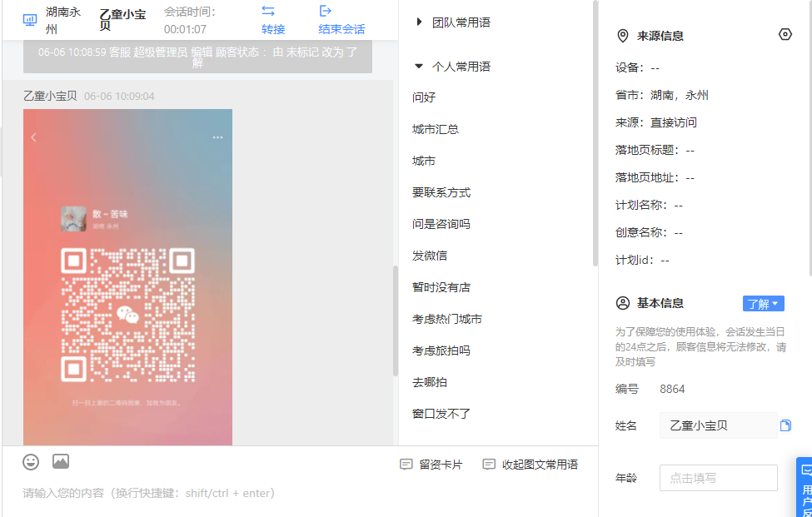812x517 pixels.
Task: Select the 暂时没有店 quick phrase
Action: pyautogui.click(x=441, y=287)
